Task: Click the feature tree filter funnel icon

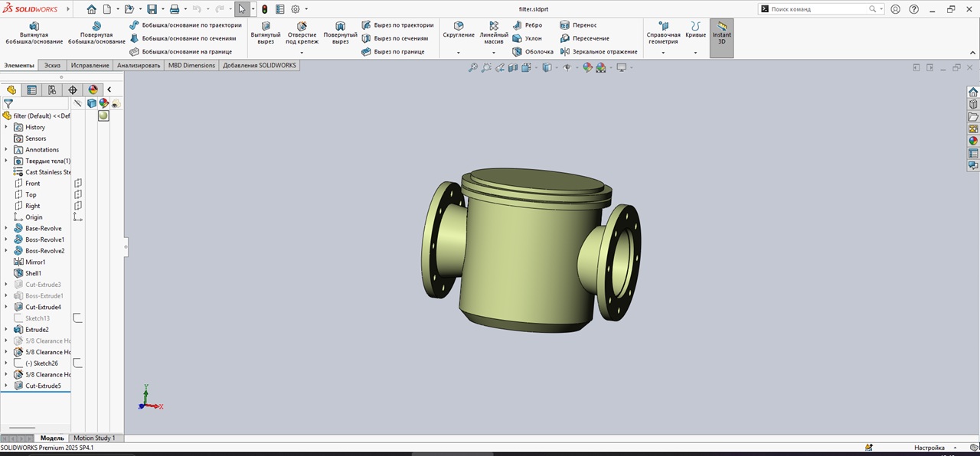Action: click(8, 103)
